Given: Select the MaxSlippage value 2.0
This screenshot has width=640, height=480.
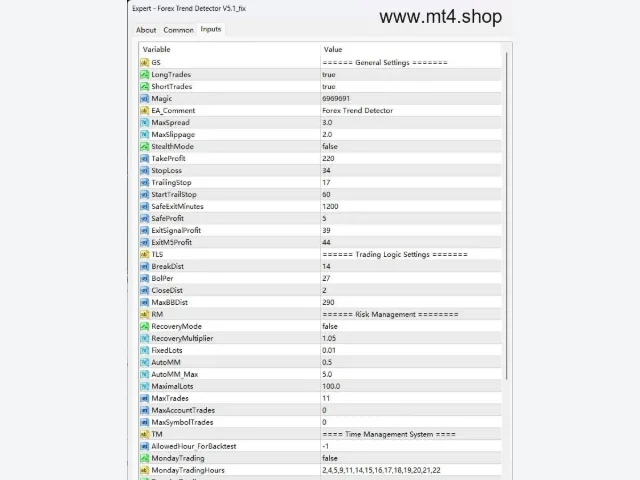Looking at the screenshot, I should (327, 134).
